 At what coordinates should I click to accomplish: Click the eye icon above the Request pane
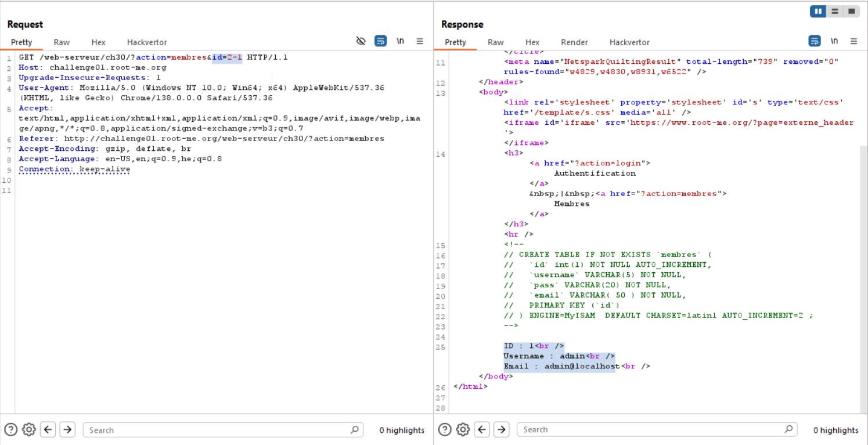coord(361,41)
